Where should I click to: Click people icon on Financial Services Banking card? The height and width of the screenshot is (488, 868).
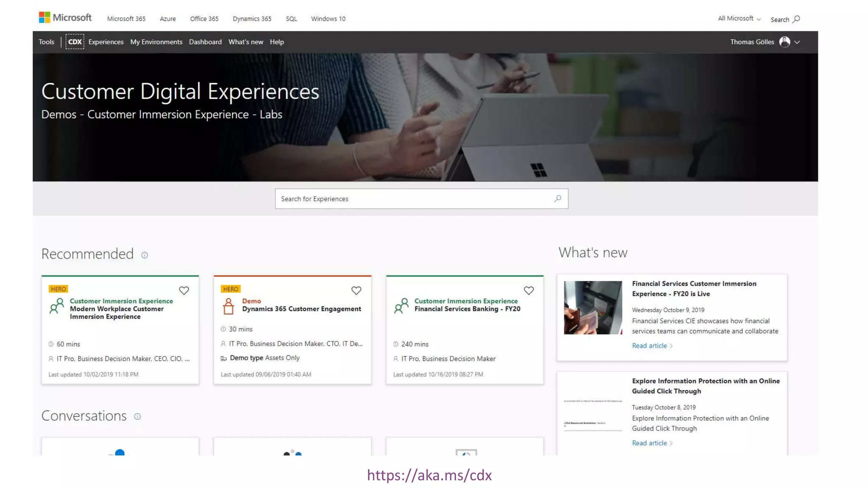point(401,305)
